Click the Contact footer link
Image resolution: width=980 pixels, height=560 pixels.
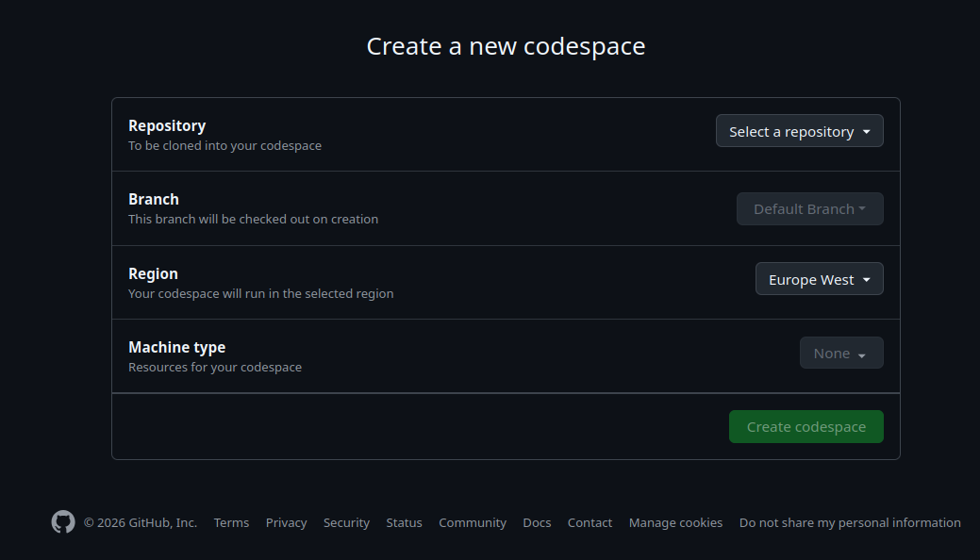[590, 523]
